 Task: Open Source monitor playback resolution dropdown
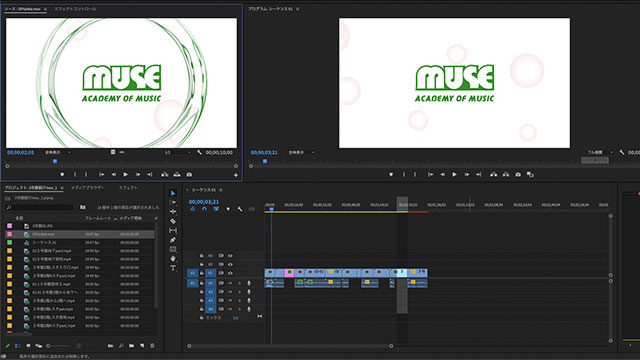pos(177,153)
